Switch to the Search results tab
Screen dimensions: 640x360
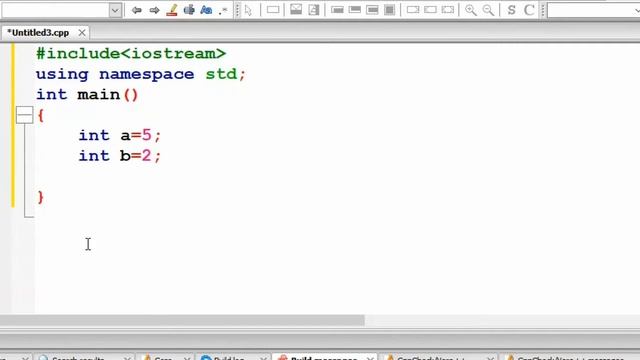click(x=78, y=358)
